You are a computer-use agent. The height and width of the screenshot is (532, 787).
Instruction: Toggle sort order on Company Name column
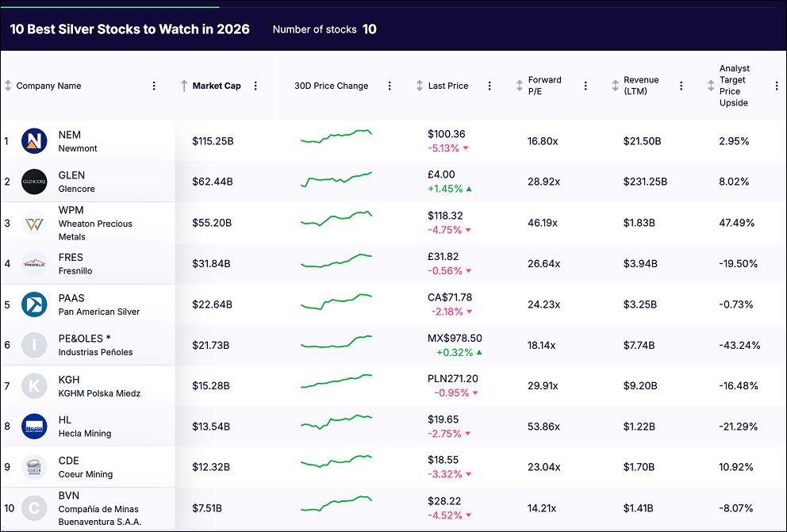pos(8,86)
